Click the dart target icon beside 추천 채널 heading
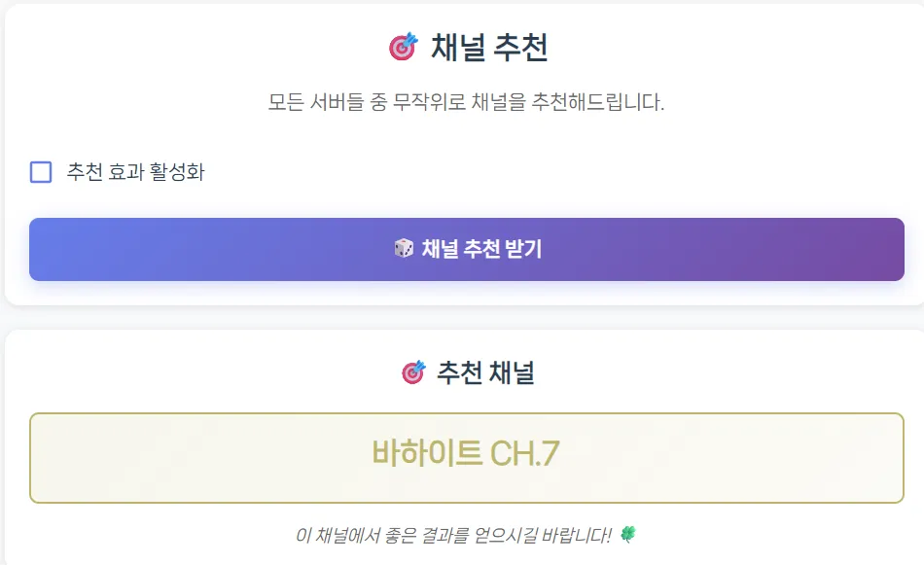Image resolution: width=924 pixels, height=565 pixels. (413, 371)
